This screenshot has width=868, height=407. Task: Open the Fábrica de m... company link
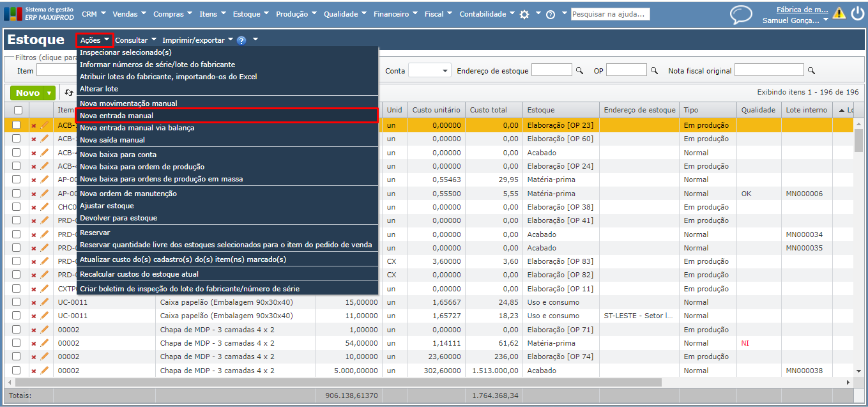point(802,10)
